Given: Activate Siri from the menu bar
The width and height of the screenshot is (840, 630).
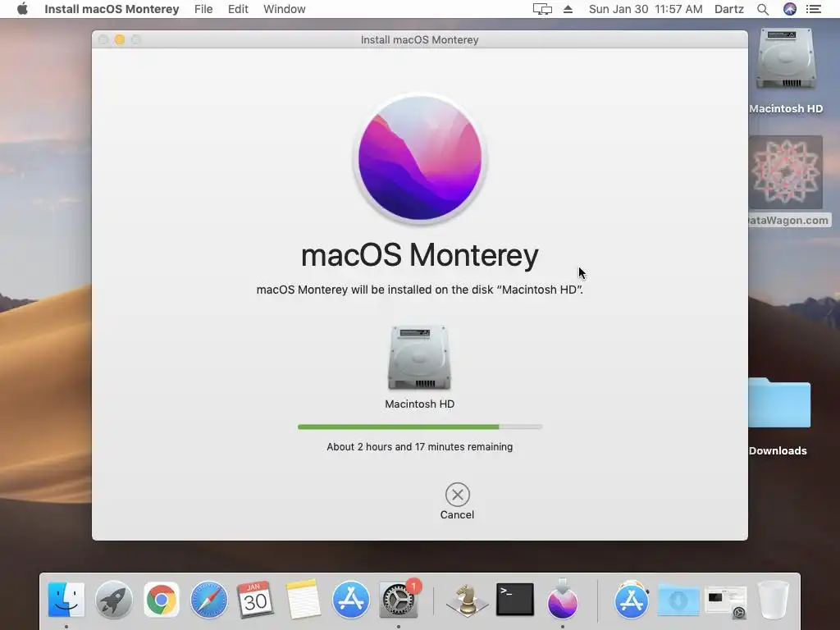Looking at the screenshot, I should [790, 9].
